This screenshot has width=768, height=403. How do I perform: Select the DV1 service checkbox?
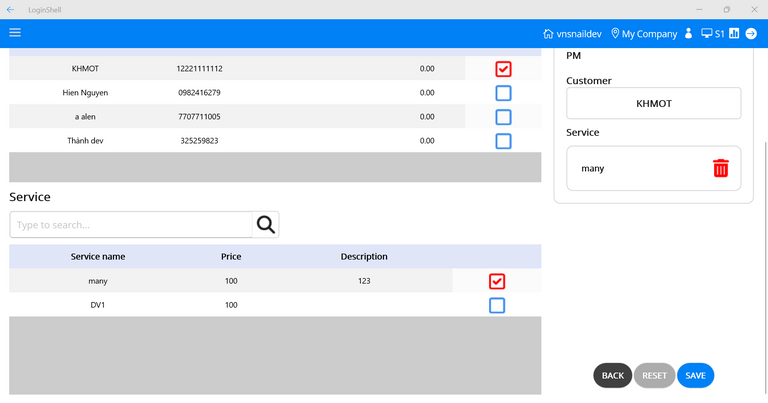click(x=497, y=305)
